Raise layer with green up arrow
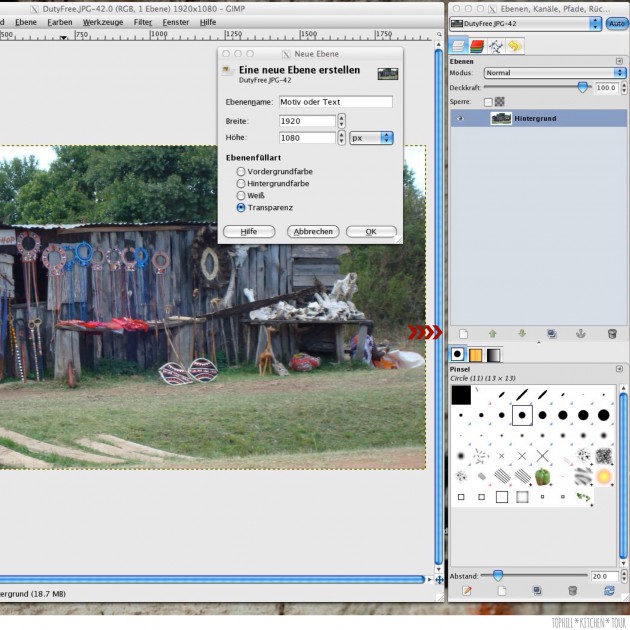The height and width of the screenshot is (630, 630). coord(493,333)
